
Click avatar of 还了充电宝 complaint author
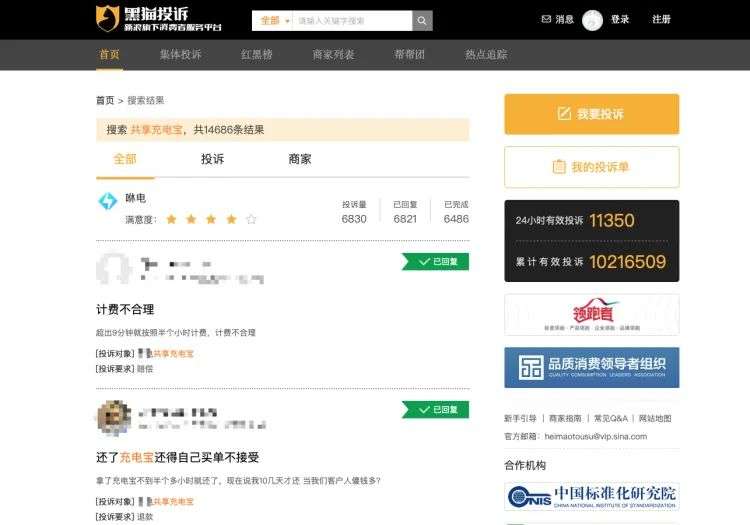114,417
